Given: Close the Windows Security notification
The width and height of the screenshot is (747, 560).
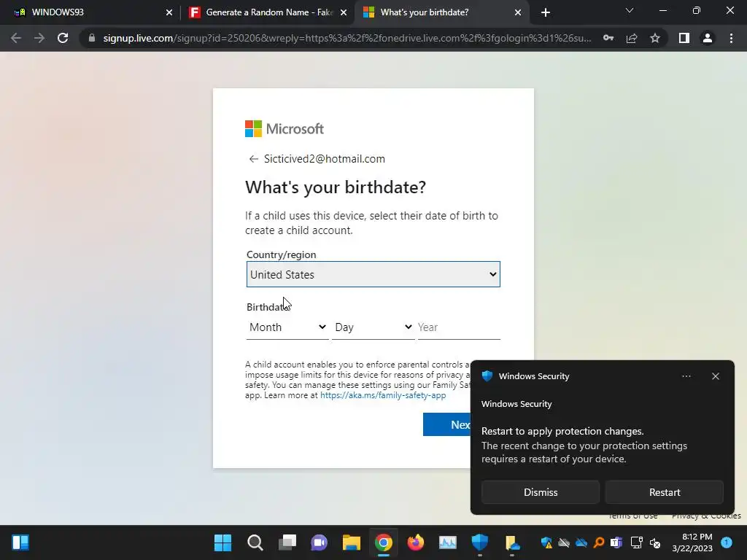Looking at the screenshot, I should [x=715, y=376].
